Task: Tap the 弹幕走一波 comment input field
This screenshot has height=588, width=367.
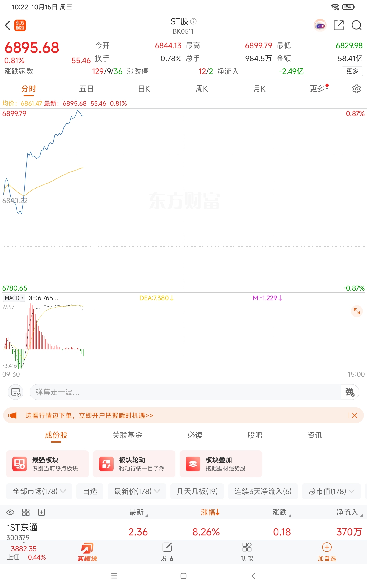Action: coord(184,392)
